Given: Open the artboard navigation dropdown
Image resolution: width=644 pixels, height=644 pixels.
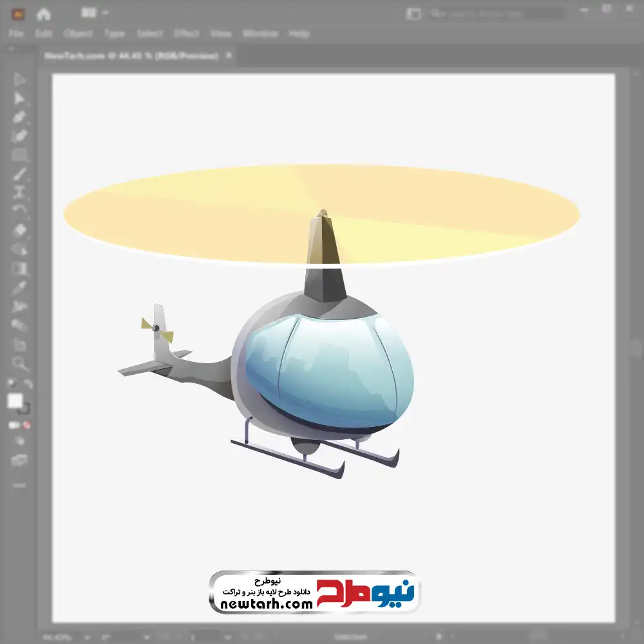Looking at the screenshot, I should pyautogui.click(x=228, y=638).
